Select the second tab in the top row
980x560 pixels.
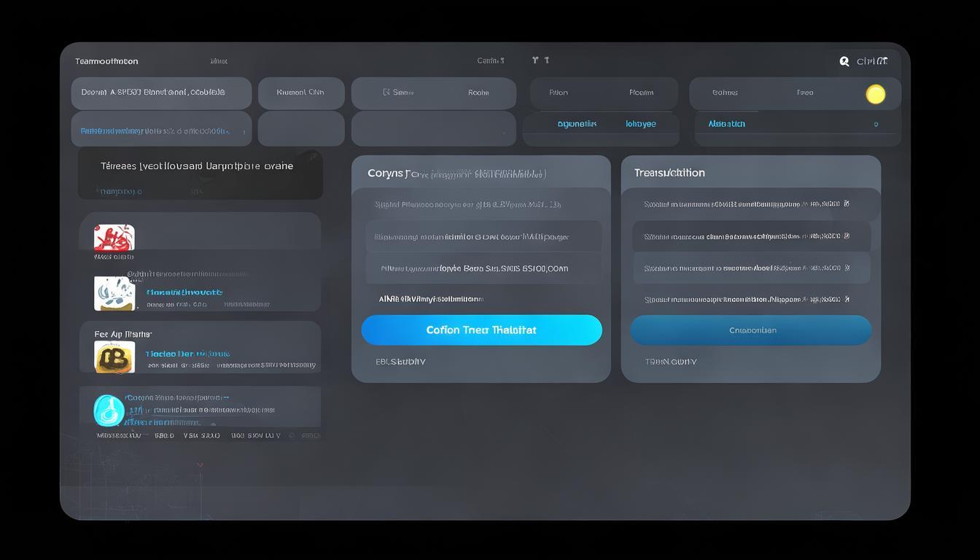click(x=300, y=93)
